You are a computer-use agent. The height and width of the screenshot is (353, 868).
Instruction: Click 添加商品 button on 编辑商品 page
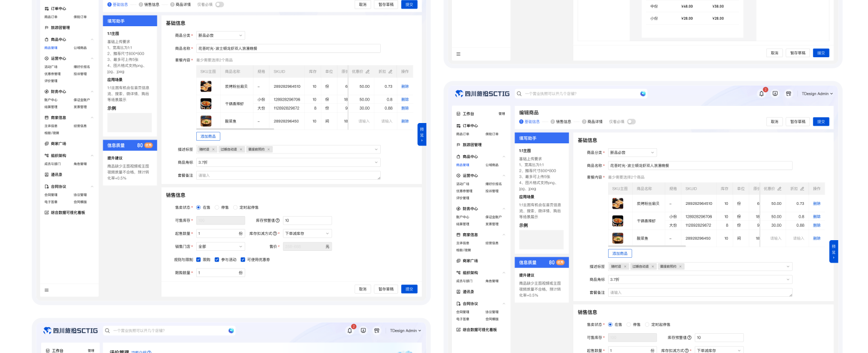point(620,254)
